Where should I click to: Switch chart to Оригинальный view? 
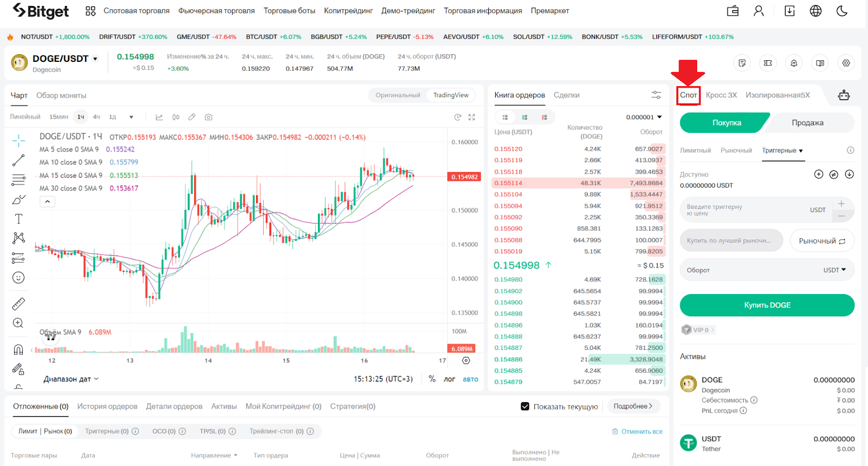398,95
